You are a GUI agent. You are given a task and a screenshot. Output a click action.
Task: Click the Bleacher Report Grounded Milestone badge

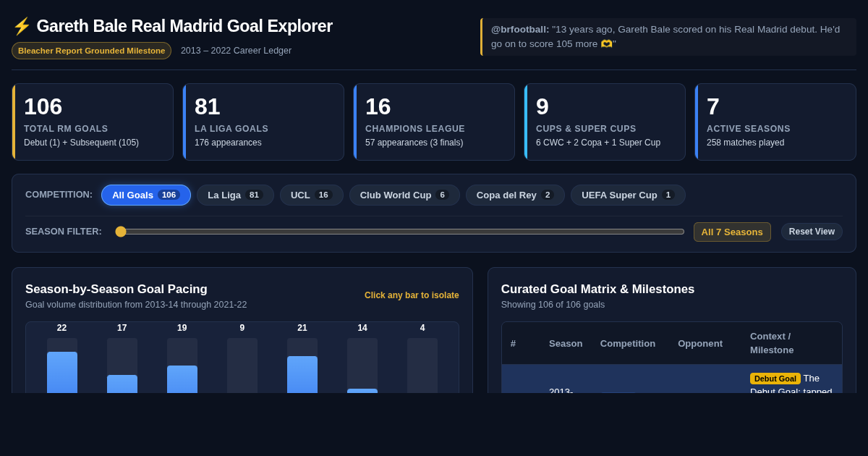tap(91, 51)
